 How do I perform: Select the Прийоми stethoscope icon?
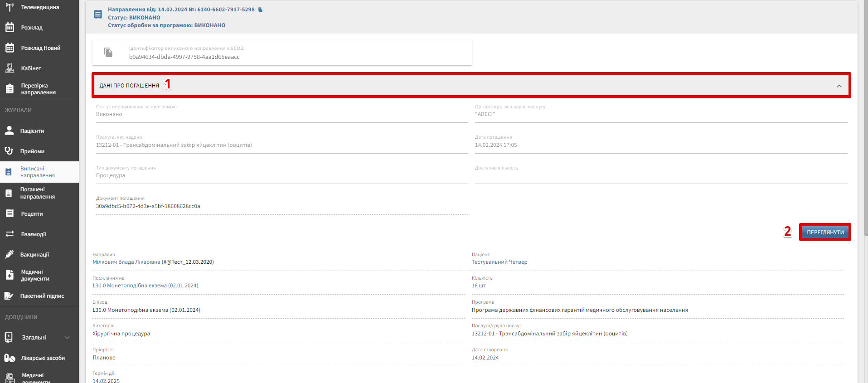coord(9,151)
